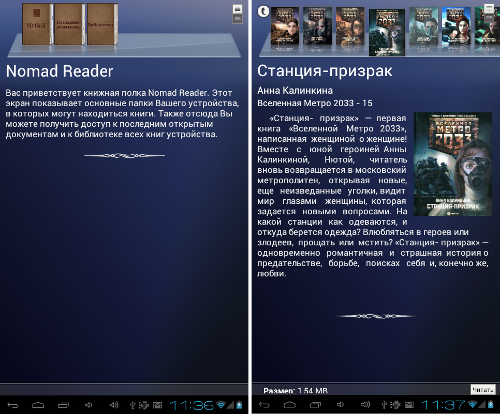Open the library book, left screen
Screen dimensions: 500x414
102,24
